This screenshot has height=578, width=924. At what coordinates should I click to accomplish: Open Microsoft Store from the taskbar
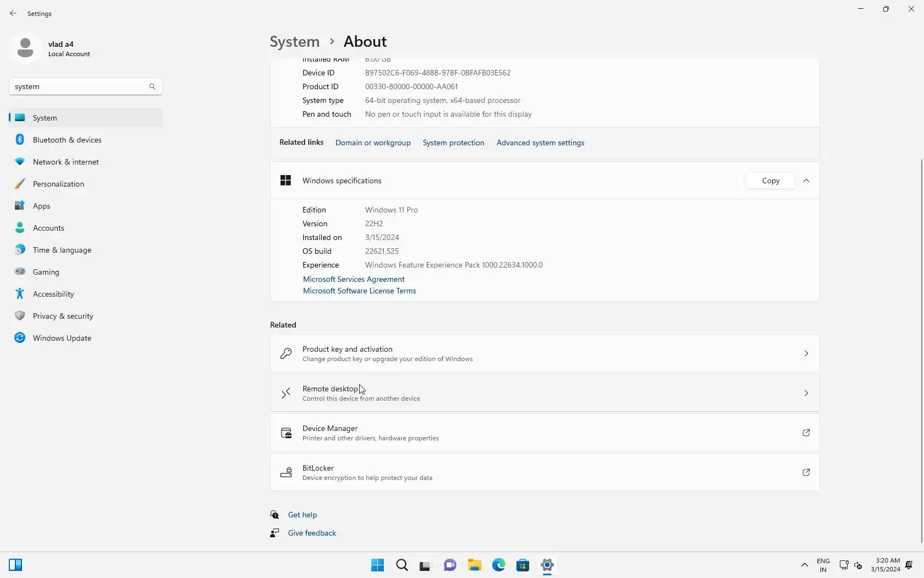tap(522, 565)
